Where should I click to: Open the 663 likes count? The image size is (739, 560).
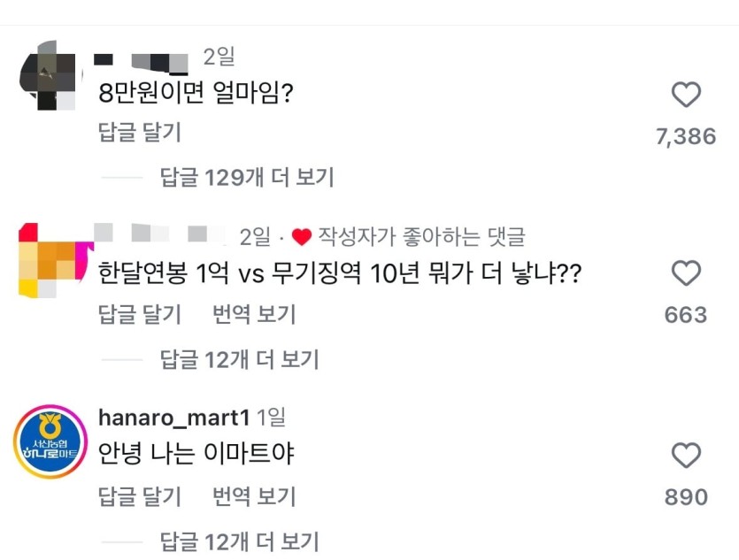pos(686,315)
